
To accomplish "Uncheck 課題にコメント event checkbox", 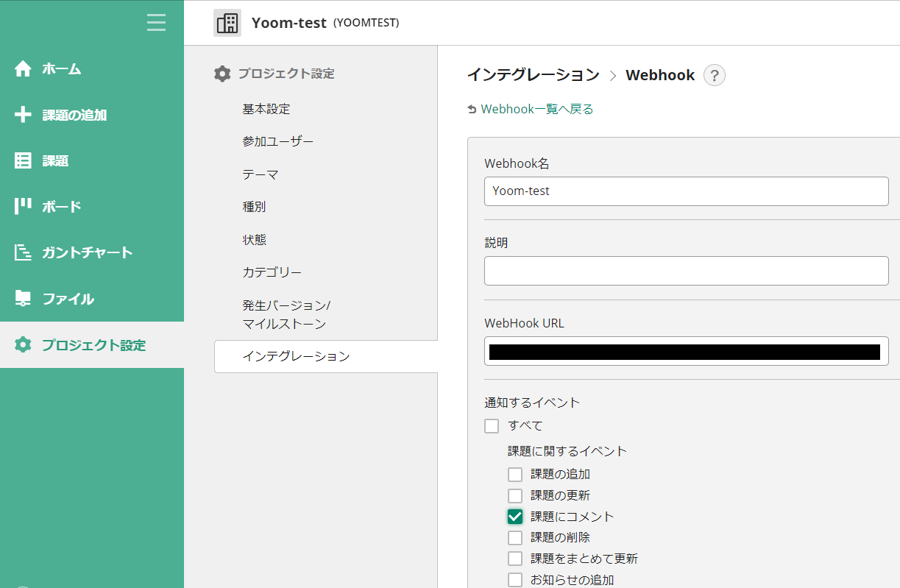I will pyautogui.click(x=515, y=517).
